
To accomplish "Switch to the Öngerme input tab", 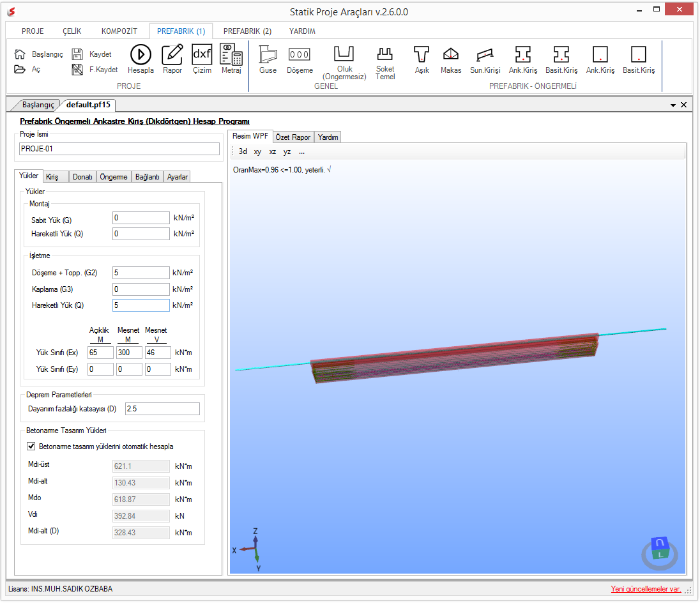I will click(x=114, y=177).
